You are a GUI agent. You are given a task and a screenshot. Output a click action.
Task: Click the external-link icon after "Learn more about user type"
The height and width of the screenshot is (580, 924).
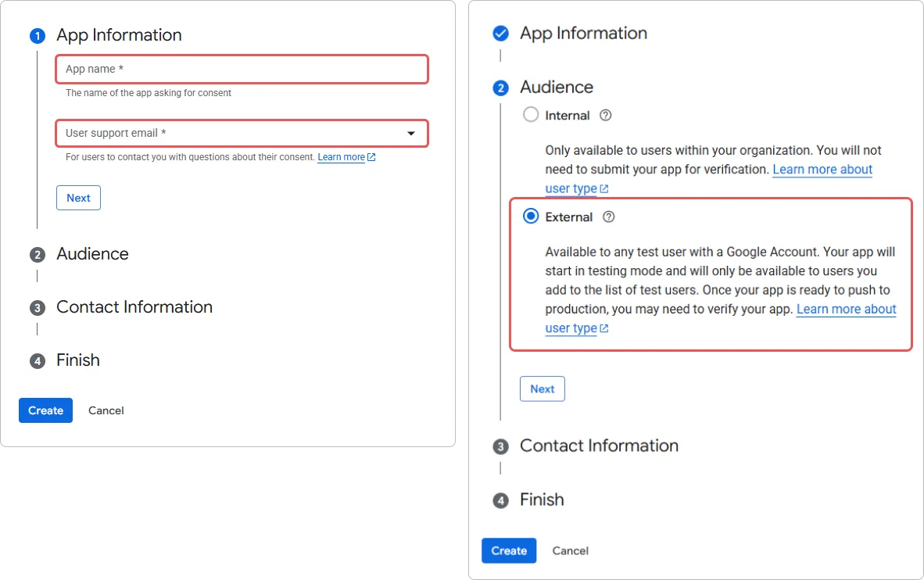point(603,328)
